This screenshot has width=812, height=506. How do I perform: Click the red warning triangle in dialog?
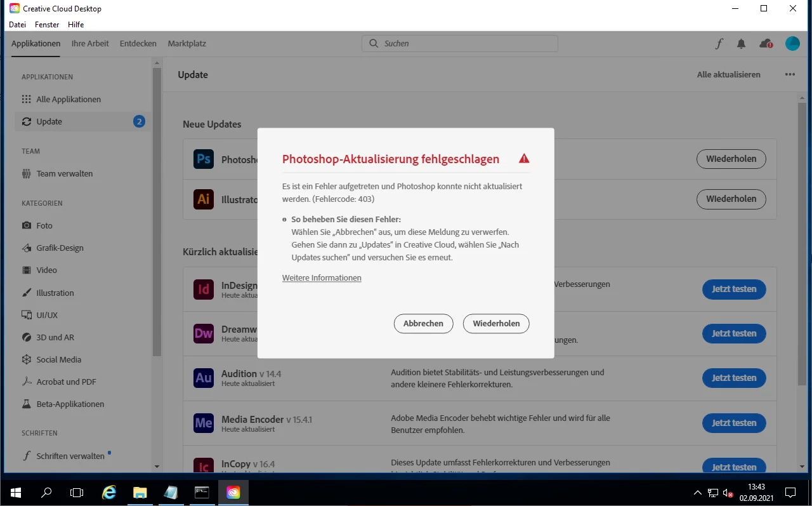tap(524, 159)
